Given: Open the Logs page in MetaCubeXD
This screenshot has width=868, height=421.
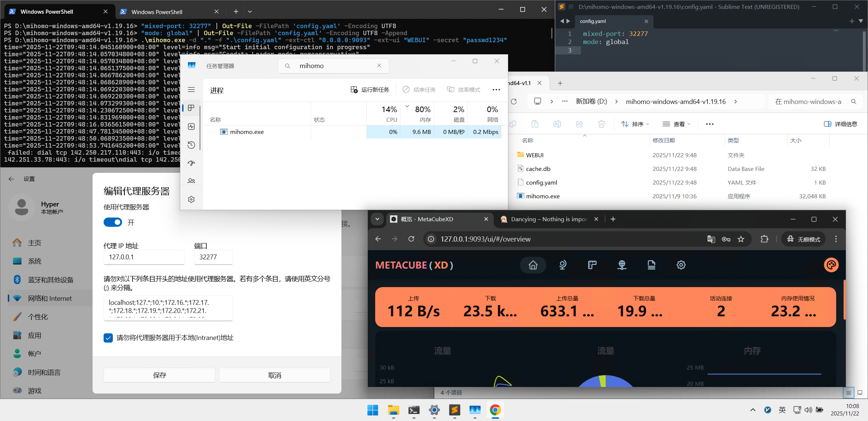Looking at the screenshot, I should pos(651,265).
